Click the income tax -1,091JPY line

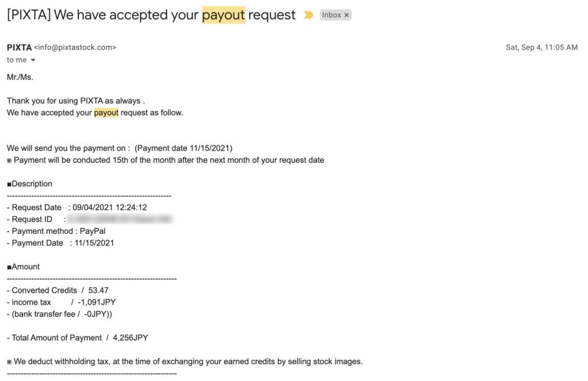tap(61, 302)
